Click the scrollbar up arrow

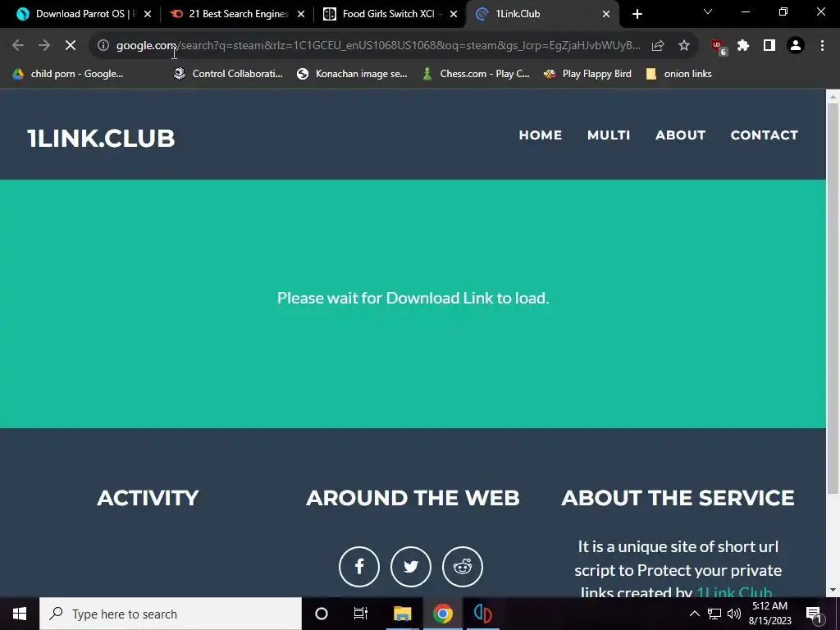point(833,97)
